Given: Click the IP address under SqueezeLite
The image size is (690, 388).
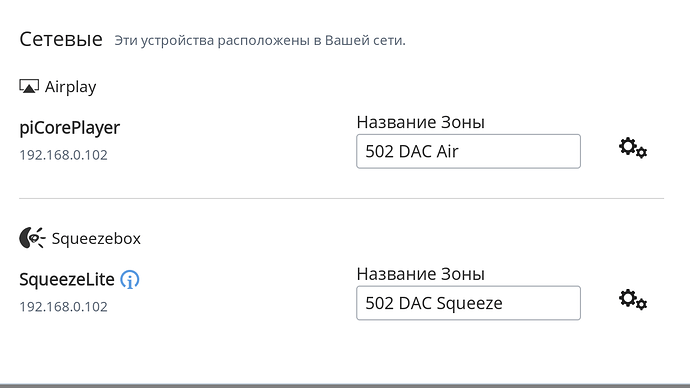Looking at the screenshot, I should tap(63, 307).
